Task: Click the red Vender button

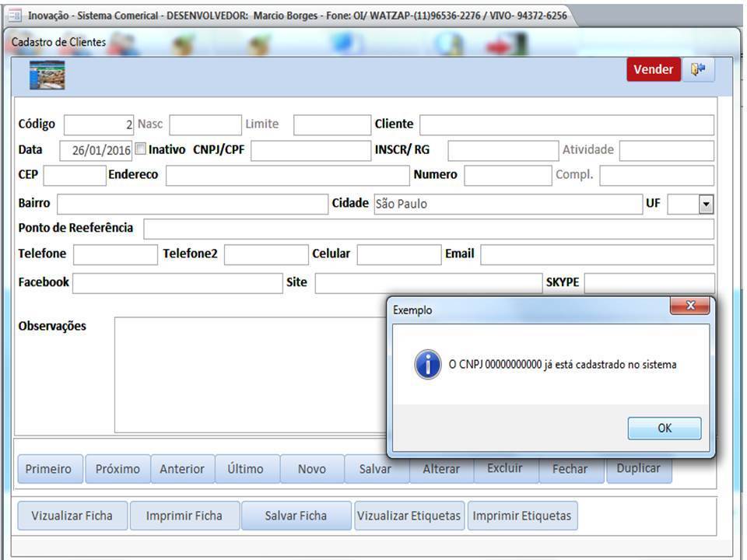Action: tap(653, 69)
